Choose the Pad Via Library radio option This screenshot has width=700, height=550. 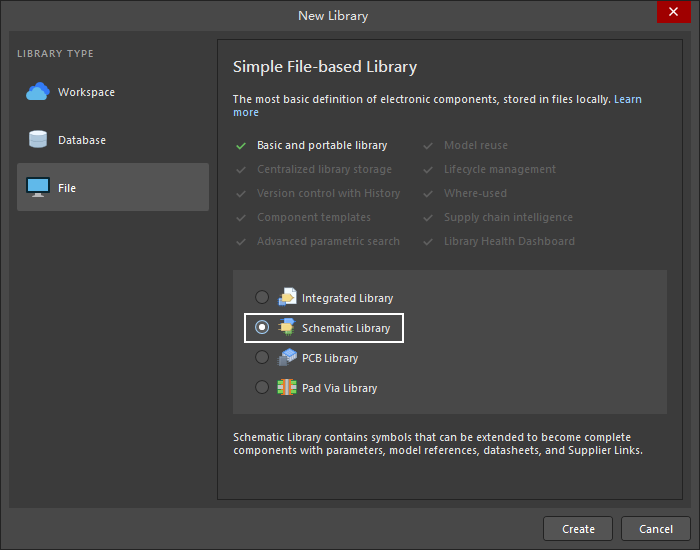[x=262, y=388]
